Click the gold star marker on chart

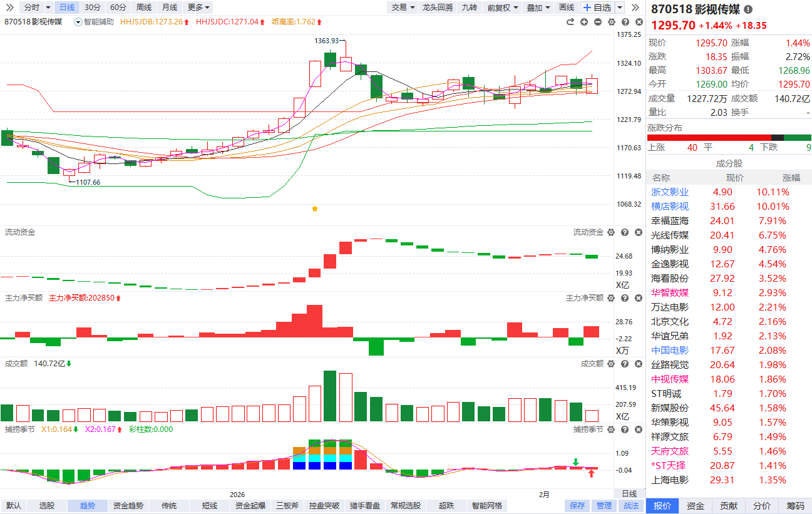point(315,208)
